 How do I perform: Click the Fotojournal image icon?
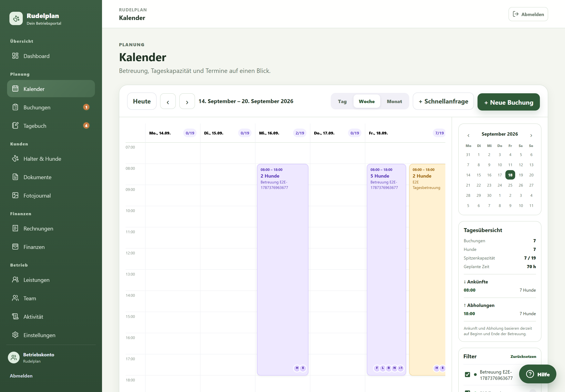click(15, 195)
